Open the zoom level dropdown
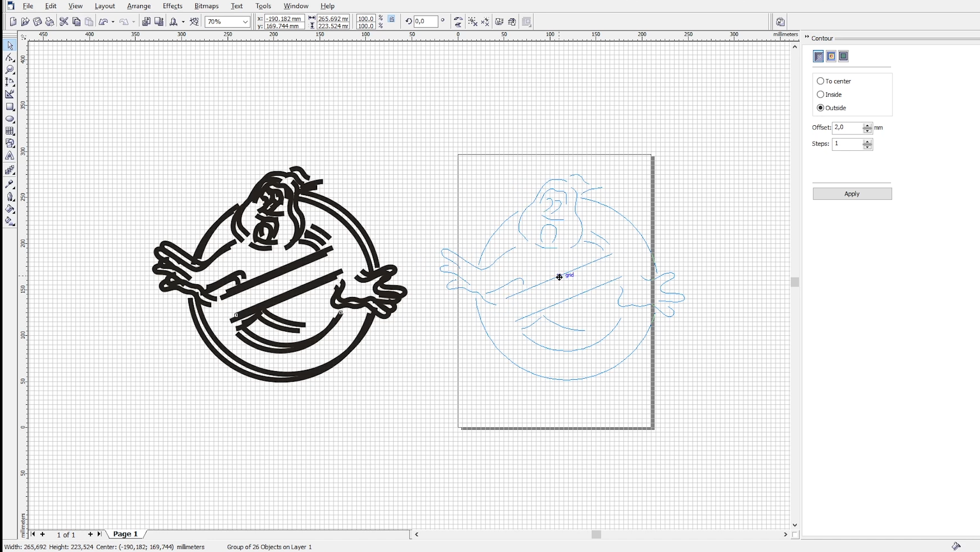This screenshot has width=980, height=552. coord(246,21)
